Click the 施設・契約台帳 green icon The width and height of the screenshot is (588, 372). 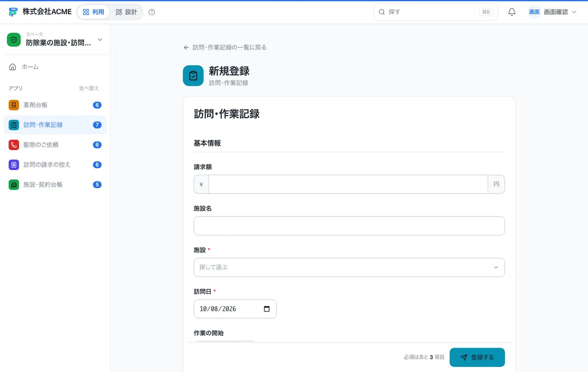pos(14,184)
